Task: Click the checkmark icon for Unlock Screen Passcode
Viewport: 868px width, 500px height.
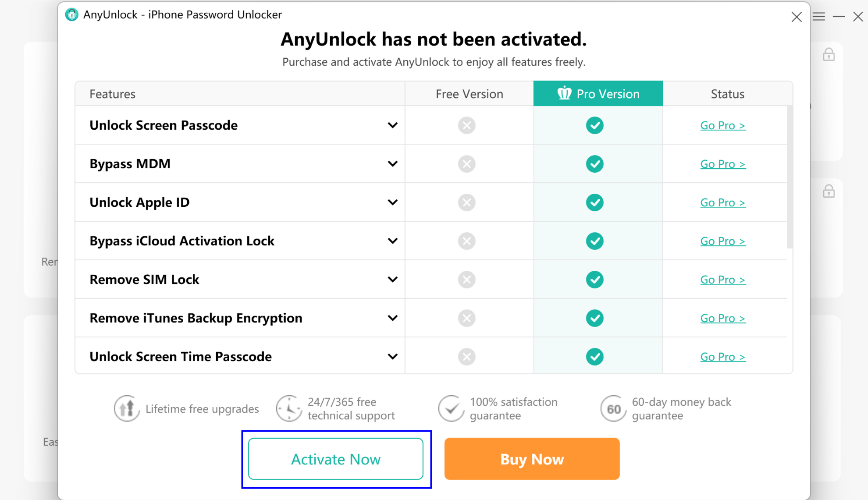Action: coord(595,124)
